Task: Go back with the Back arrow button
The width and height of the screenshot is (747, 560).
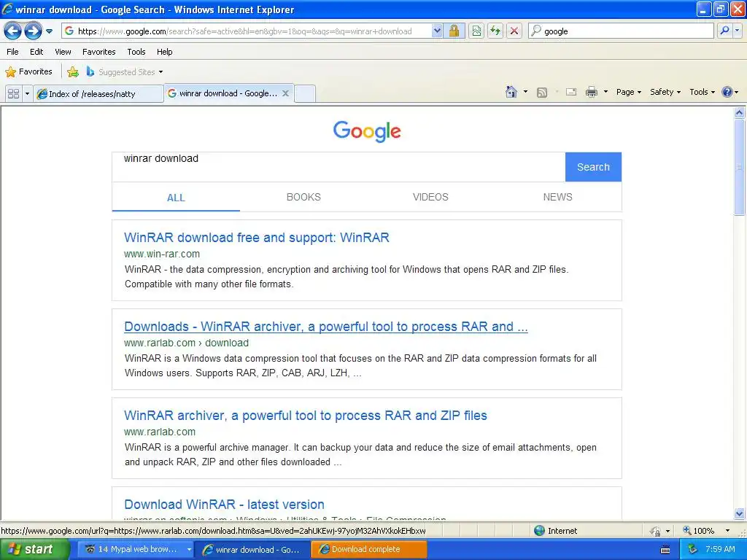Action: pos(13,31)
